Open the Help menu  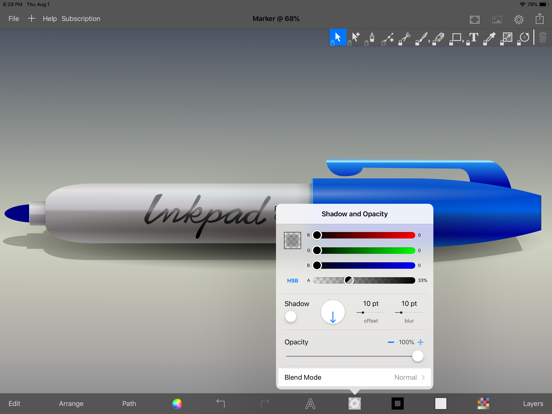click(x=49, y=19)
